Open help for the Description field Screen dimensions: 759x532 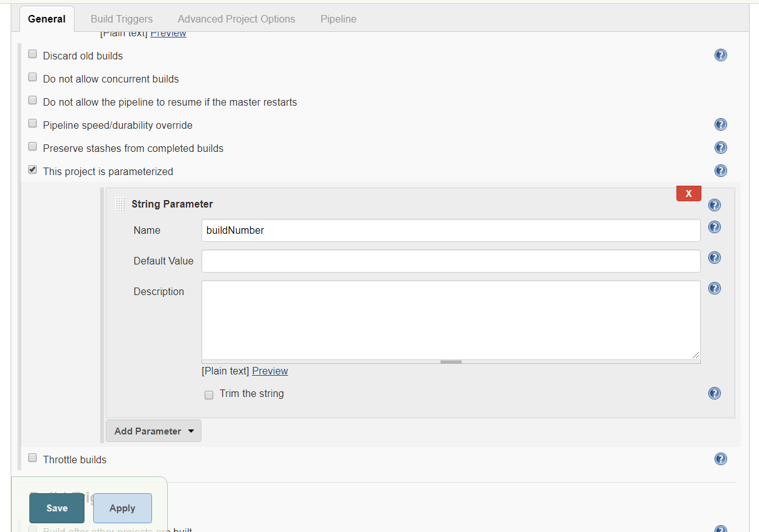coord(714,288)
